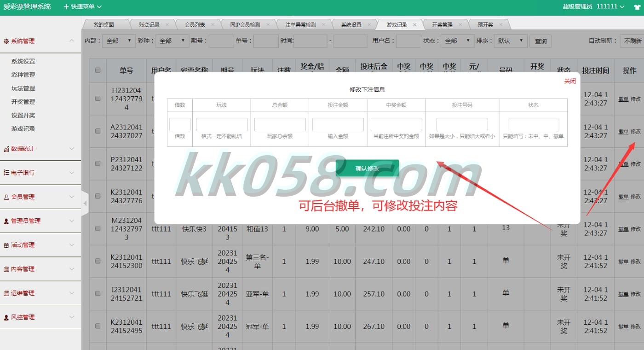
Task: Close the 开奖管理 tab with its ×
Action: point(460,25)
